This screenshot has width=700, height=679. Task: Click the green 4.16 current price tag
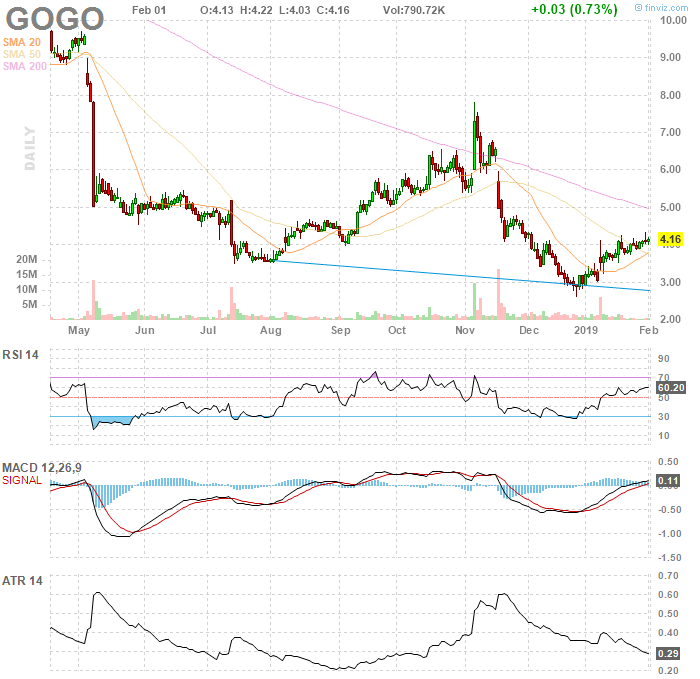click(671, 239)
